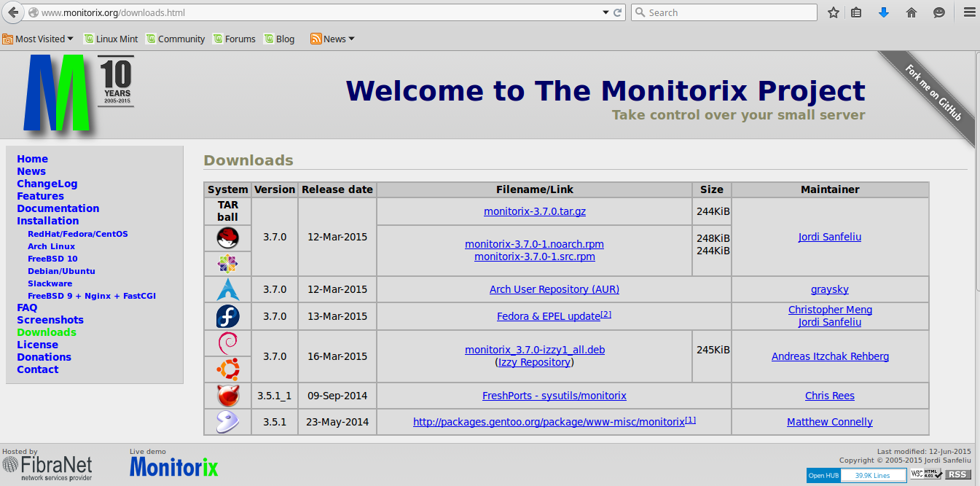The width and height of the screenshot is (980, 486).
Task: Click the Red Hat icon in the downloads table
Action: [x=227, y=238]
